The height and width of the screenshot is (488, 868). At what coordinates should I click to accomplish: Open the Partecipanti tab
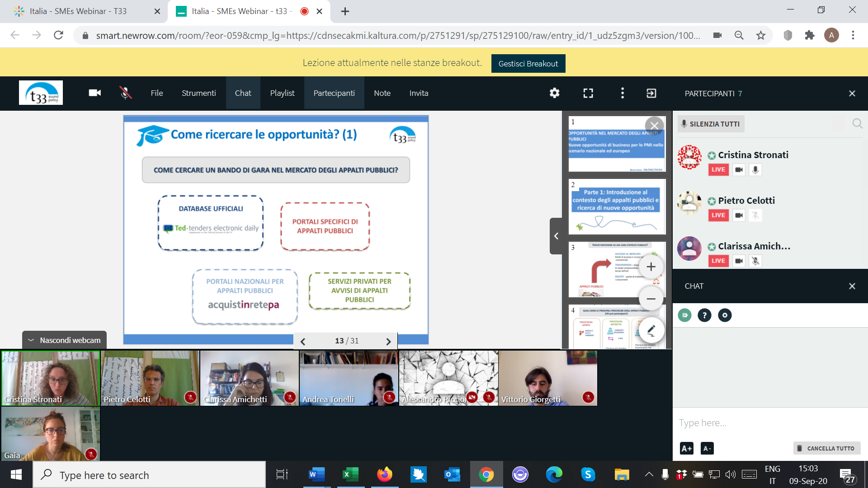334,93
